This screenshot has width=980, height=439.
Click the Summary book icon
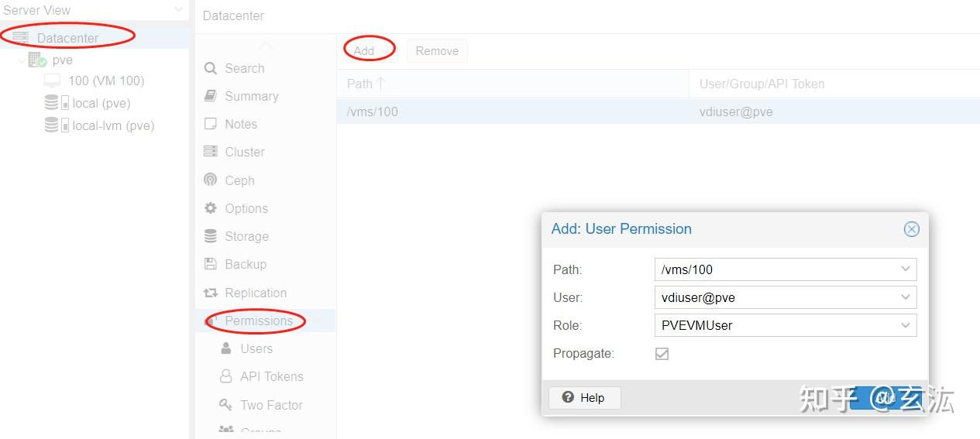[x=210, y=96]
